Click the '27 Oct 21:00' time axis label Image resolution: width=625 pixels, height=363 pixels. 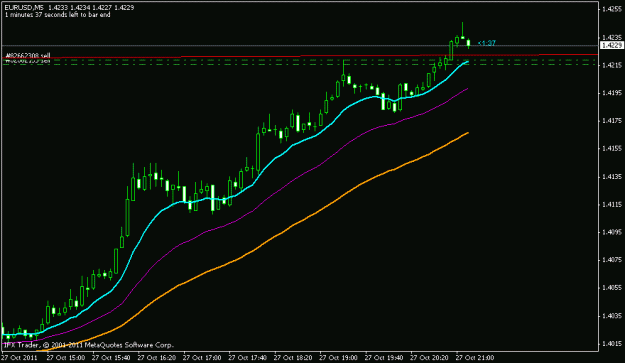coord(475,358)
